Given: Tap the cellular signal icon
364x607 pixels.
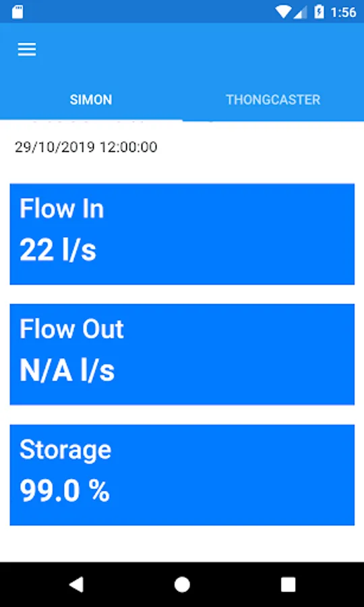Looking at the screenshot, I should [300, 12].
